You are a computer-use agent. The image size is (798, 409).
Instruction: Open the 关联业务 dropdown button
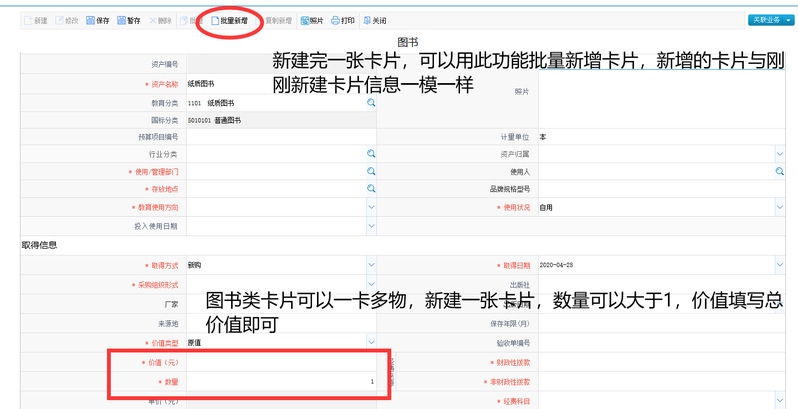coord(770,20)
